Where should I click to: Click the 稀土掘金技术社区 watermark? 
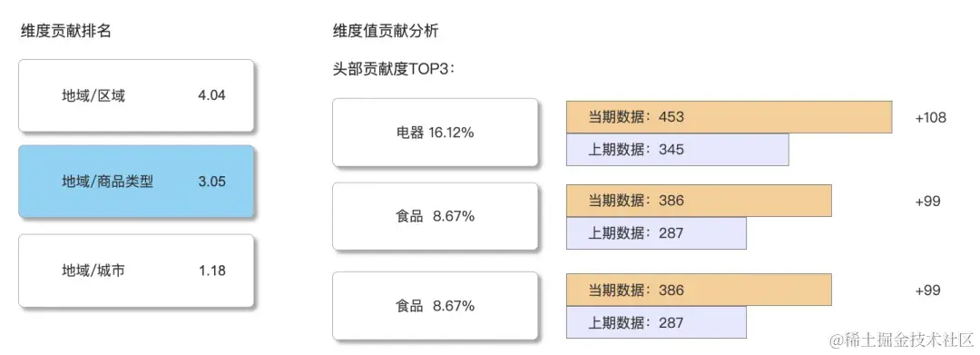[x=901, y=340]
